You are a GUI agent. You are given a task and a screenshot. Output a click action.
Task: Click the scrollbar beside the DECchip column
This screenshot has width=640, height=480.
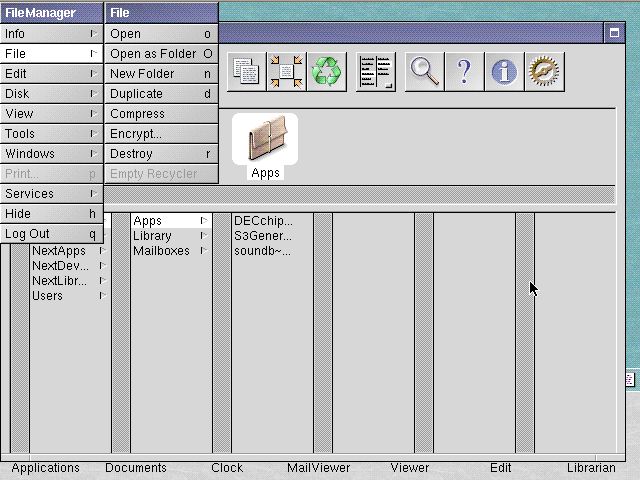[222, 333]
